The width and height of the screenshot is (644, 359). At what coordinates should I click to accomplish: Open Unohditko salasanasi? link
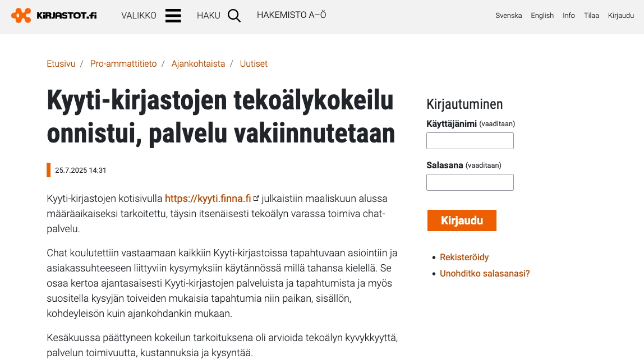[485, 274]
